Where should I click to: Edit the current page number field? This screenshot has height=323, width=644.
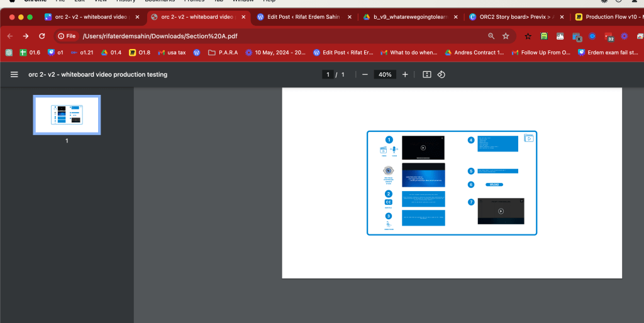click(328, 74)
